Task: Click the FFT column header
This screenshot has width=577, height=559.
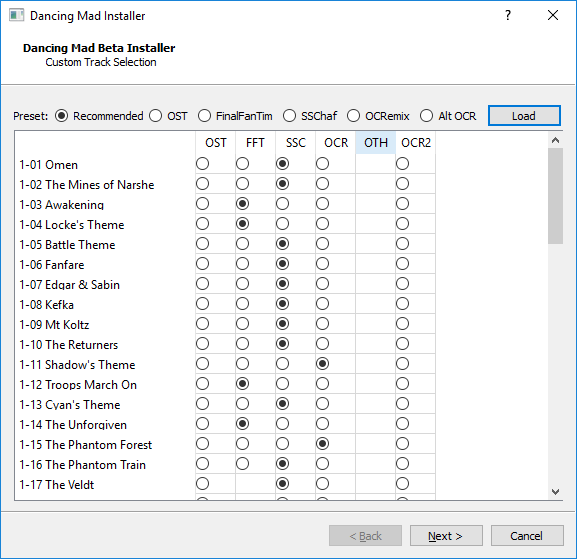Action: pyautogui.click(x=255, y=143)
